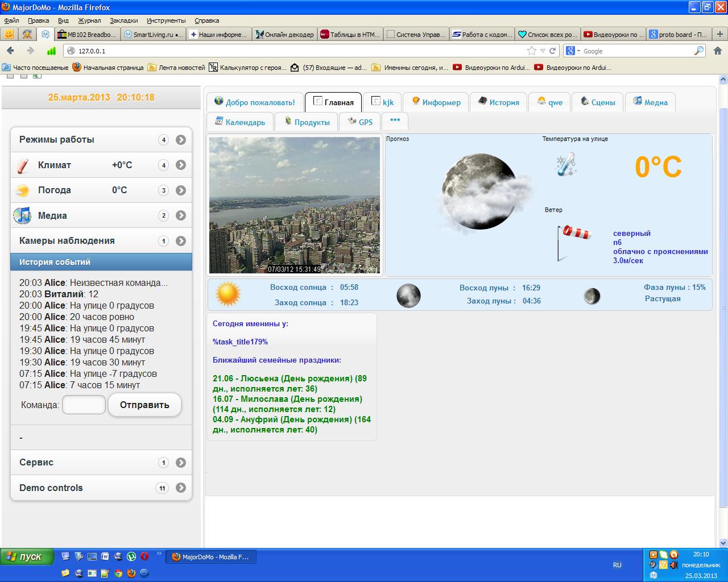Image resolution: width=728 pixels, height=582 pixels.
Task: Expand the Сервис section arrow
Action: [181, 463]
